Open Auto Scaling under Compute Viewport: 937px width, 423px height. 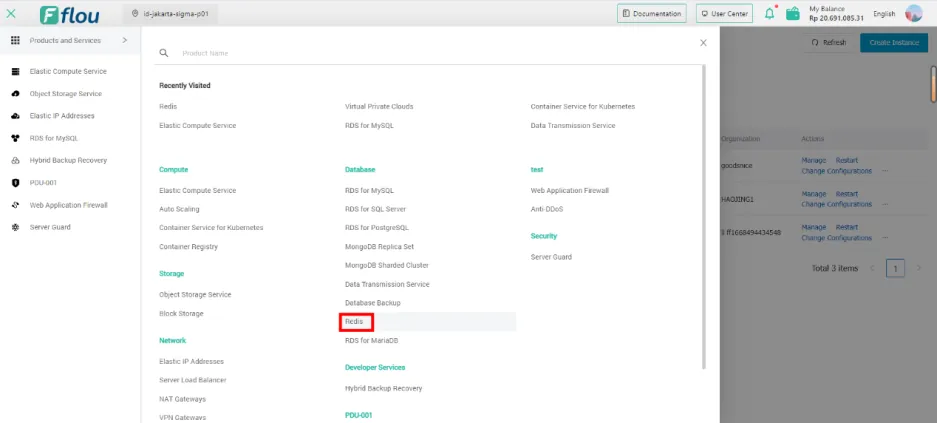pos(179,209)
